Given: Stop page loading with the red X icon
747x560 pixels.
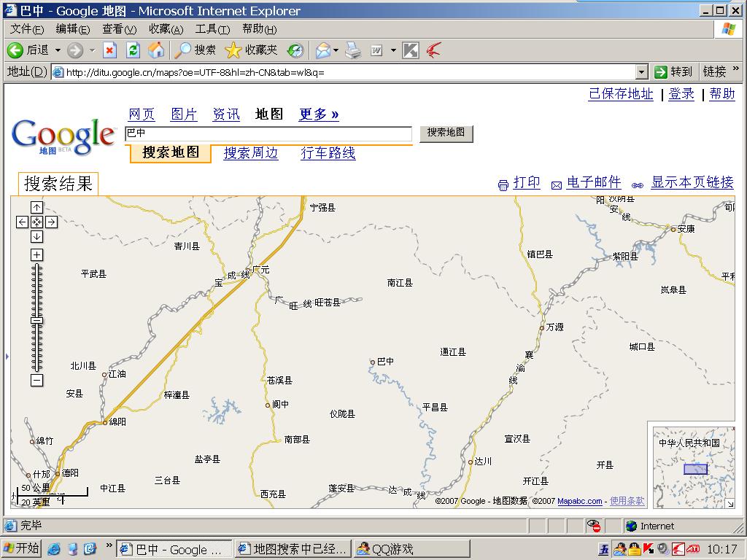Looking at the screenshot, I should pos(110,50).
